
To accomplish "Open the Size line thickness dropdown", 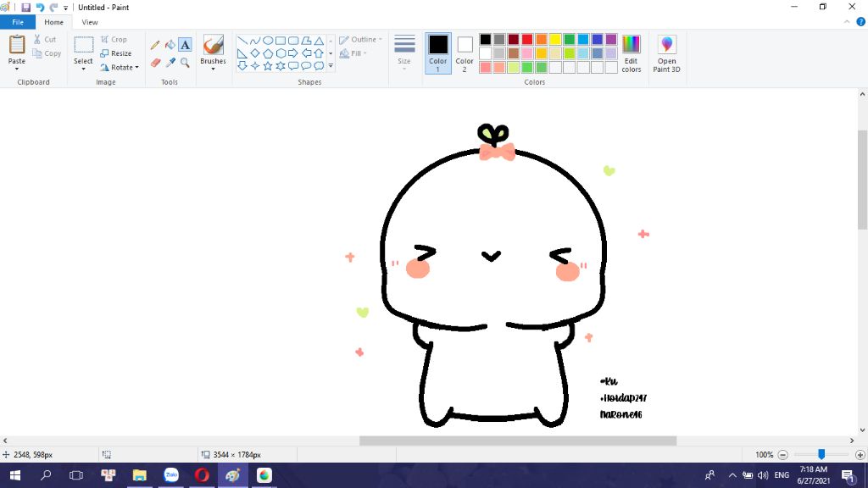I will click(404, 52).
